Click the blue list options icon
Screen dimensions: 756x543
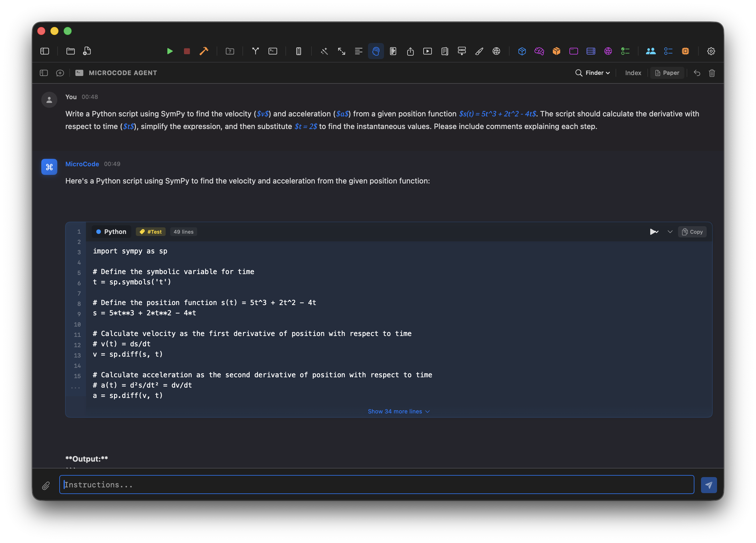[x=668, y=51]
